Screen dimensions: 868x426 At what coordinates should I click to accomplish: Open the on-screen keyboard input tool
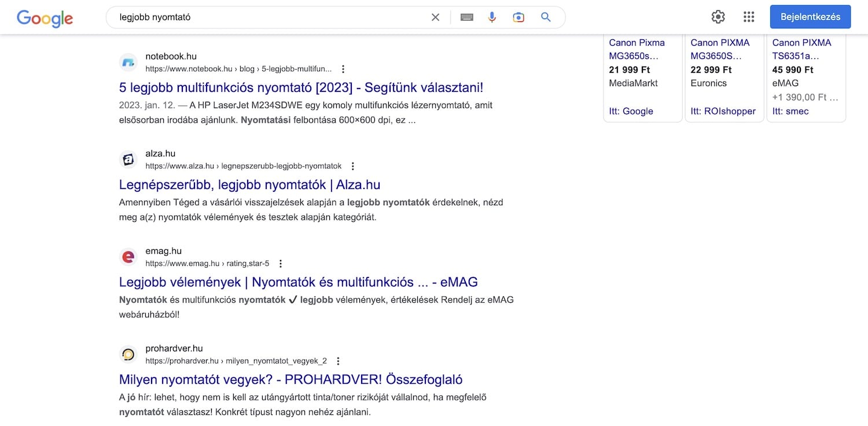[x=467, y=17]
